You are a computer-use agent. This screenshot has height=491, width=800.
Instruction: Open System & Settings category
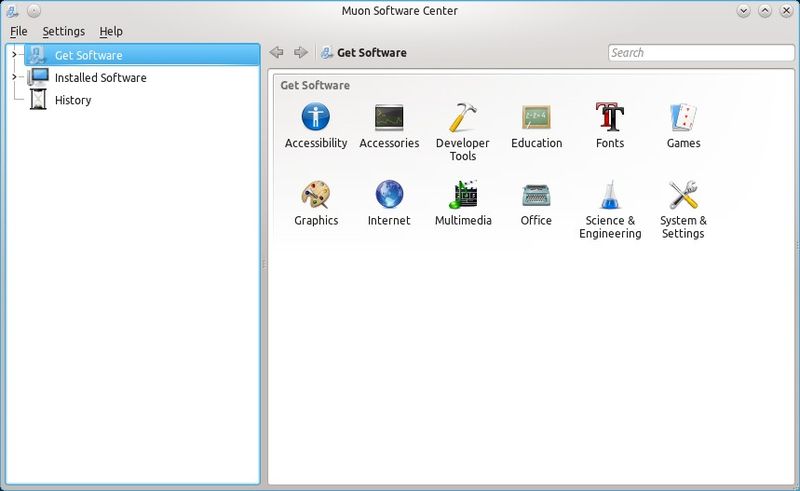[683, 196]
